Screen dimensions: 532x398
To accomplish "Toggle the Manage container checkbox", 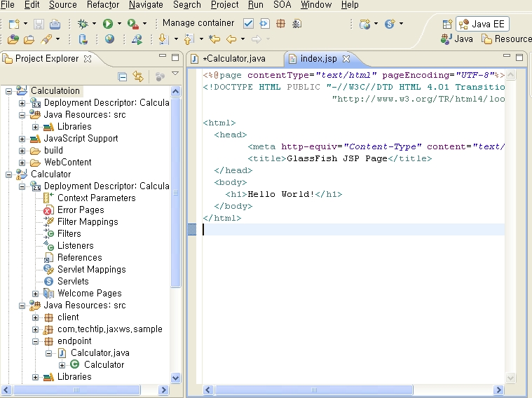I will pos(248,23).
